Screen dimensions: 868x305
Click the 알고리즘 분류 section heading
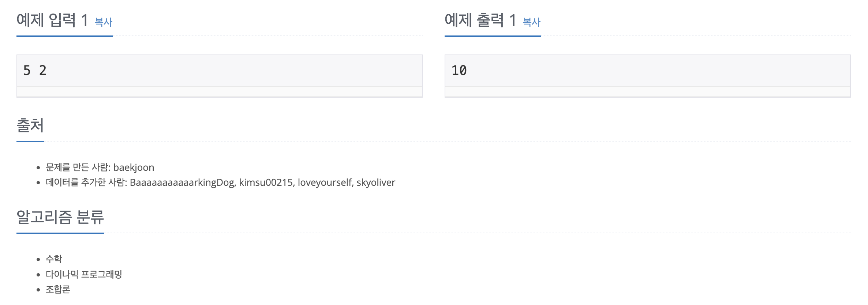tap(60, 217)
